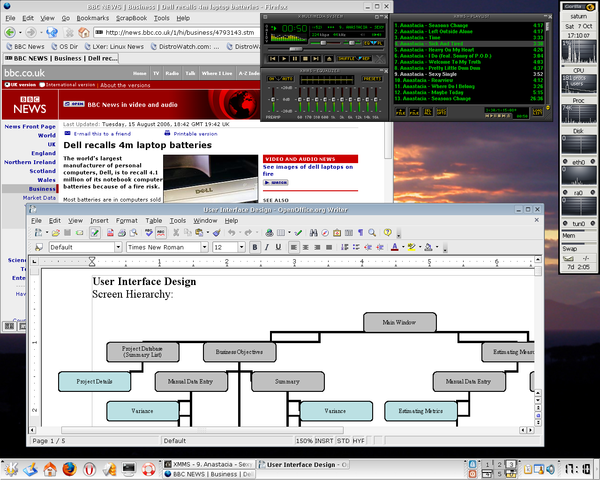
Task: Select BBC NEWS Business Firefox tab
Action: point(61,58)
